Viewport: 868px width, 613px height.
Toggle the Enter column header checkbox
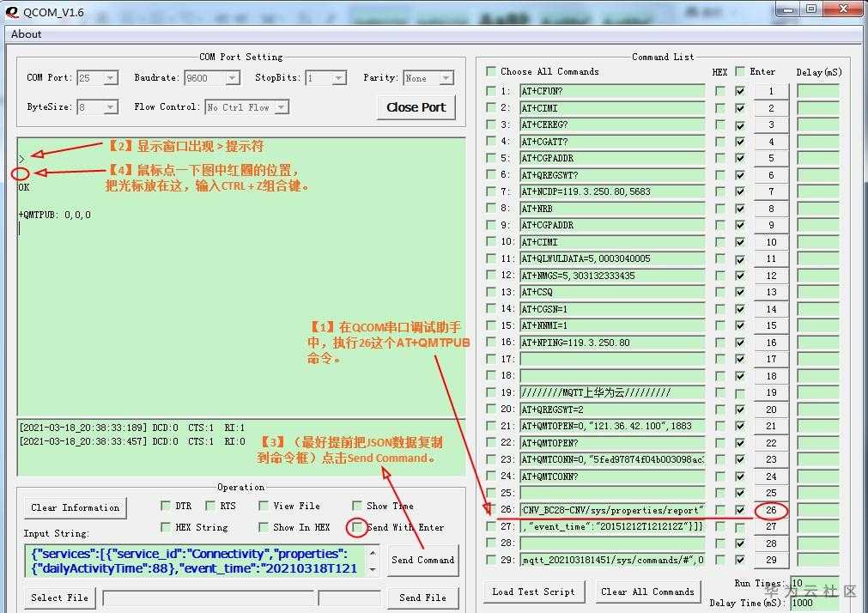point(739,71)
